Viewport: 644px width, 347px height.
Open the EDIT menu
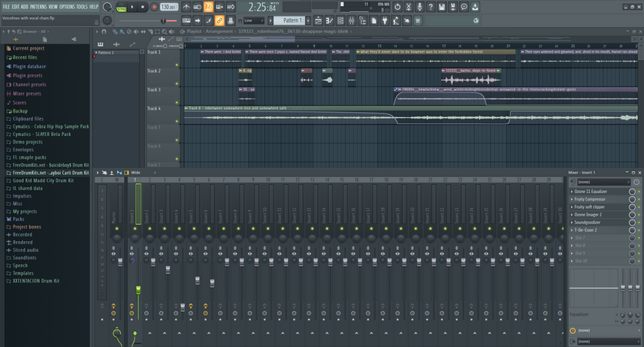[15, 7]
